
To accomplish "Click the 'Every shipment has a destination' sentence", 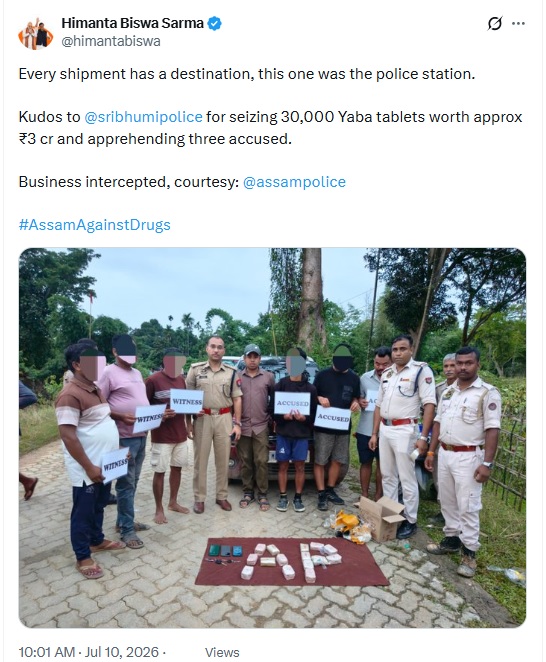I will point(247,74).
